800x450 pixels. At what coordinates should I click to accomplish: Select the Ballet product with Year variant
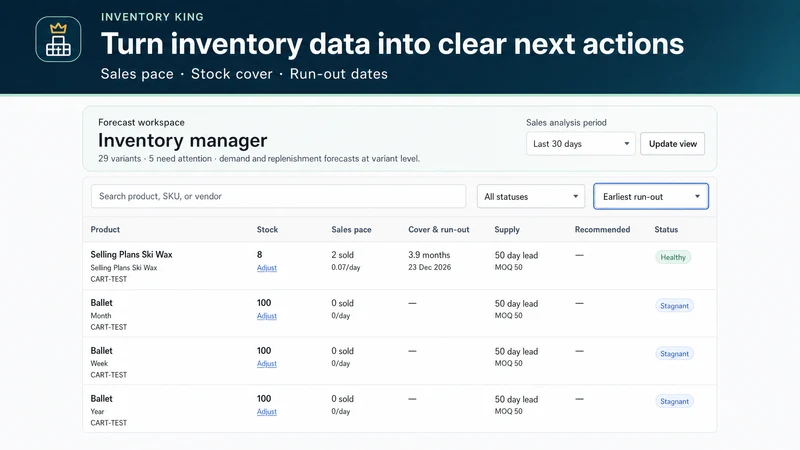click(x=102, y=399)
